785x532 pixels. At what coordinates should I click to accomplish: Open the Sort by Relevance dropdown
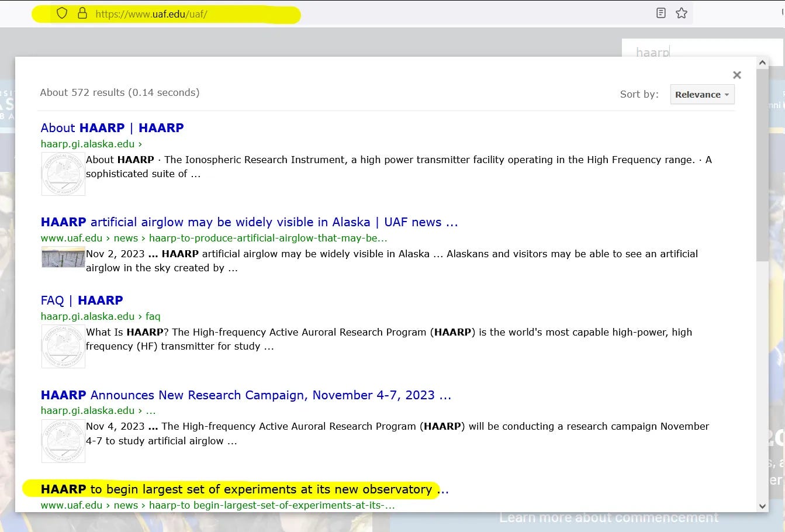click(702, 95)
